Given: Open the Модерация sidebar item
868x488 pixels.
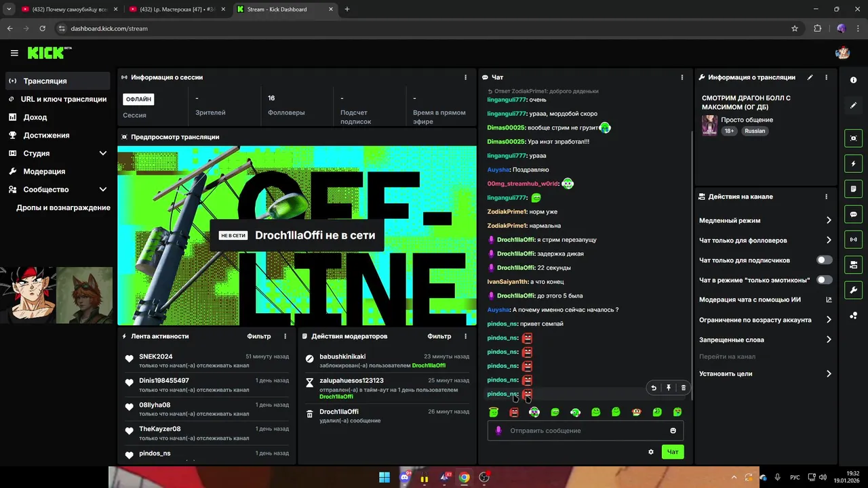Looking at the screenshot, I should pos(58,171).
